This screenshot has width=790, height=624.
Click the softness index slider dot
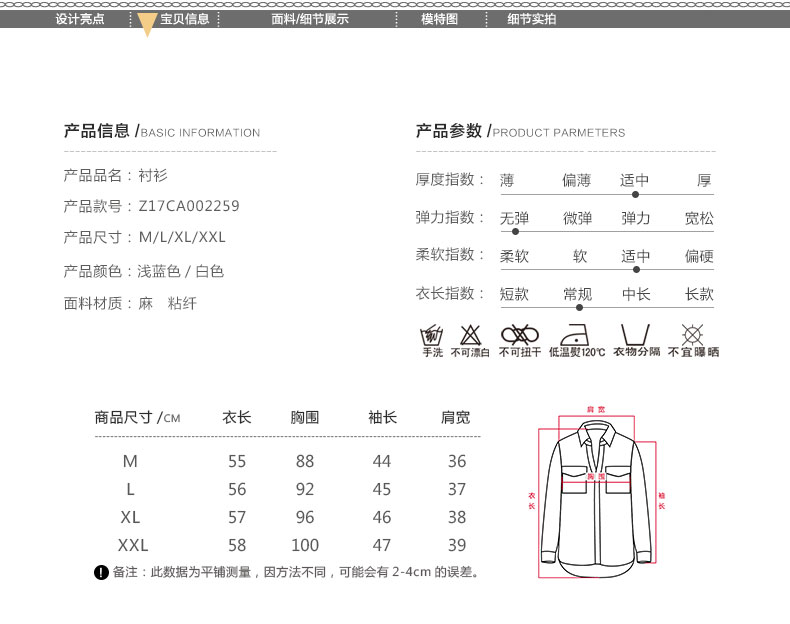[635, 269]
